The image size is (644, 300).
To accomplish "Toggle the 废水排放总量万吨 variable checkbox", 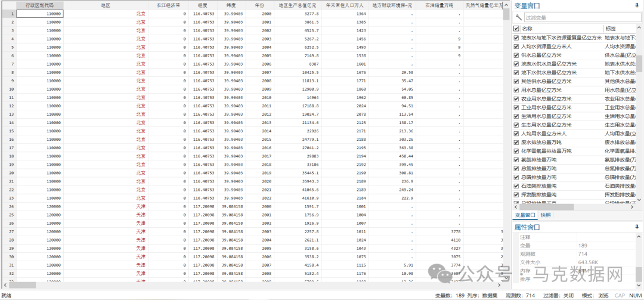I will [516, 143].
